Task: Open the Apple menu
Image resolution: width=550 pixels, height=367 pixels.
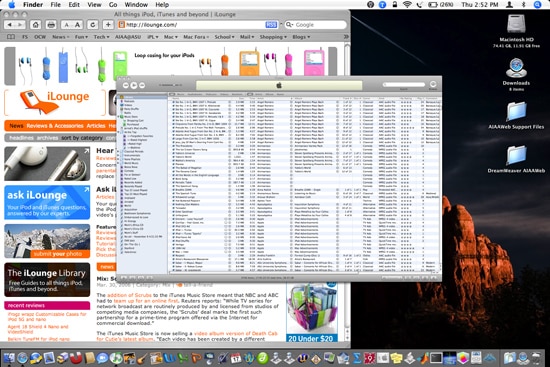Action: [12, 5]
